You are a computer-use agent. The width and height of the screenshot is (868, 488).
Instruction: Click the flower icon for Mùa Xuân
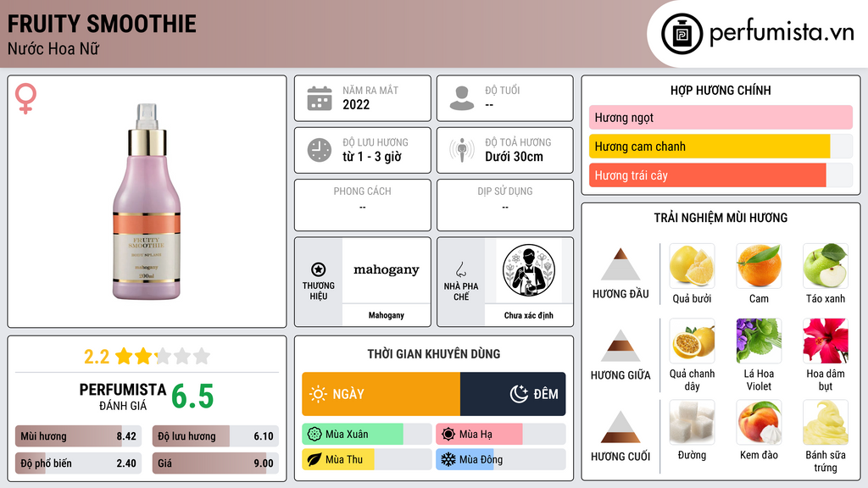[x=314, y=435]
